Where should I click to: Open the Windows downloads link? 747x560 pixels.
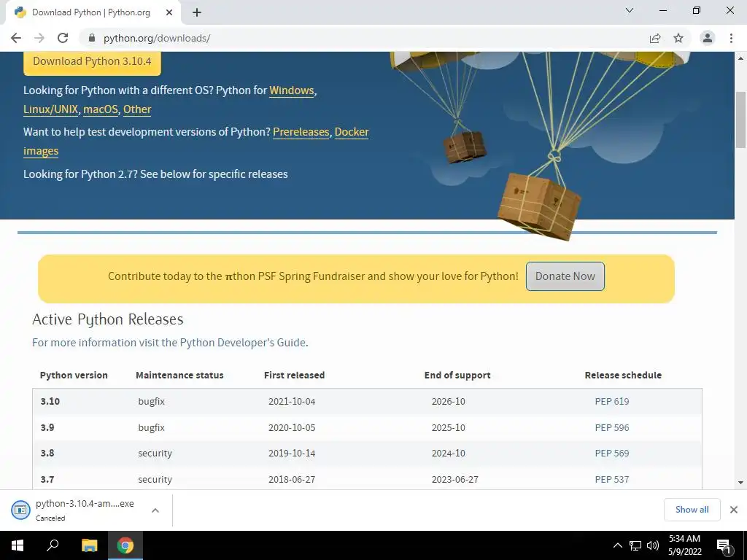coord(292,90)
